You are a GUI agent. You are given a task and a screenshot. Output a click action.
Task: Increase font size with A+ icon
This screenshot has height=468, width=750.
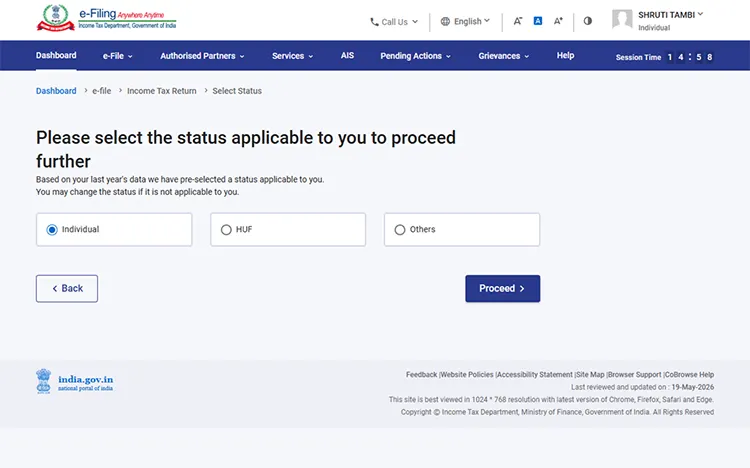[x=558, y=21]
